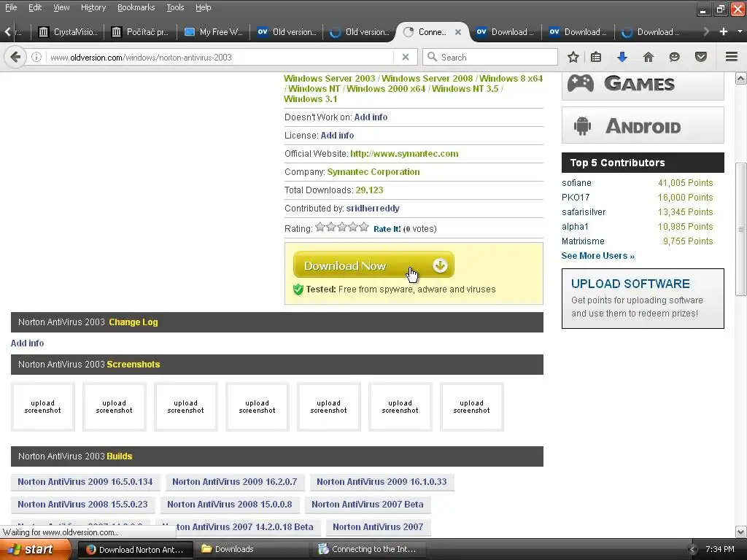The height and width of the screenshot is (560, 747).
Task: Click the first upload screenshot thumbnail
Action: 43,407
